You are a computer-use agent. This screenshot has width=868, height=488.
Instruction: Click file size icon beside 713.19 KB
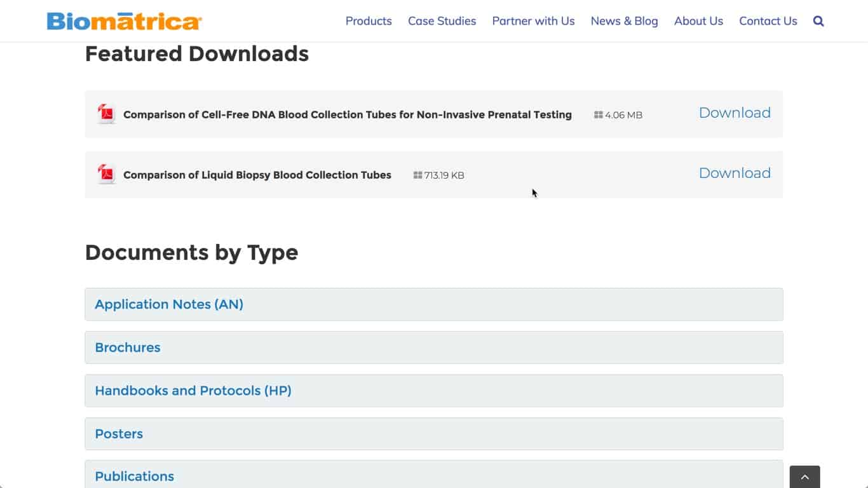tap(417, 175)
